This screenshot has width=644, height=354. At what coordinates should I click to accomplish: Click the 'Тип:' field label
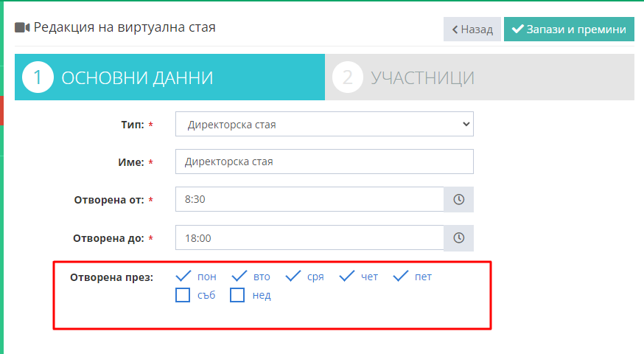(133, 125)
